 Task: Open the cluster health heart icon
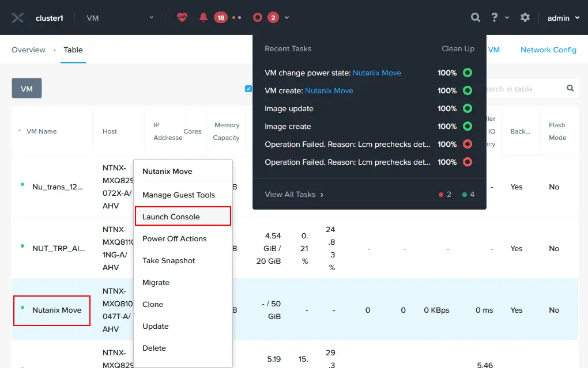(x=182, y=17)
